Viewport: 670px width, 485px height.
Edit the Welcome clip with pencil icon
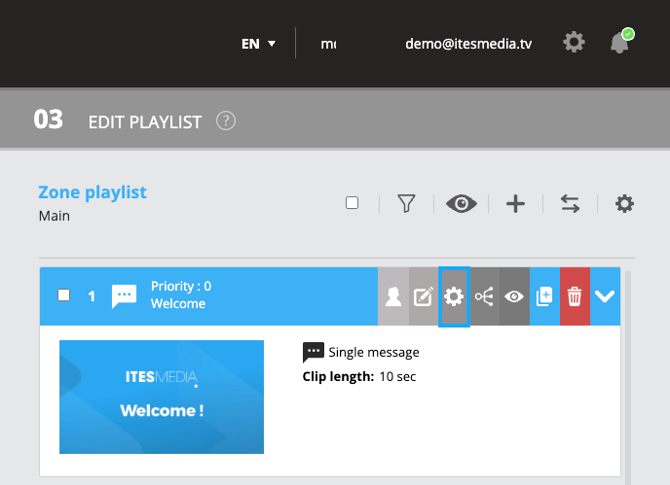(423, 296)
